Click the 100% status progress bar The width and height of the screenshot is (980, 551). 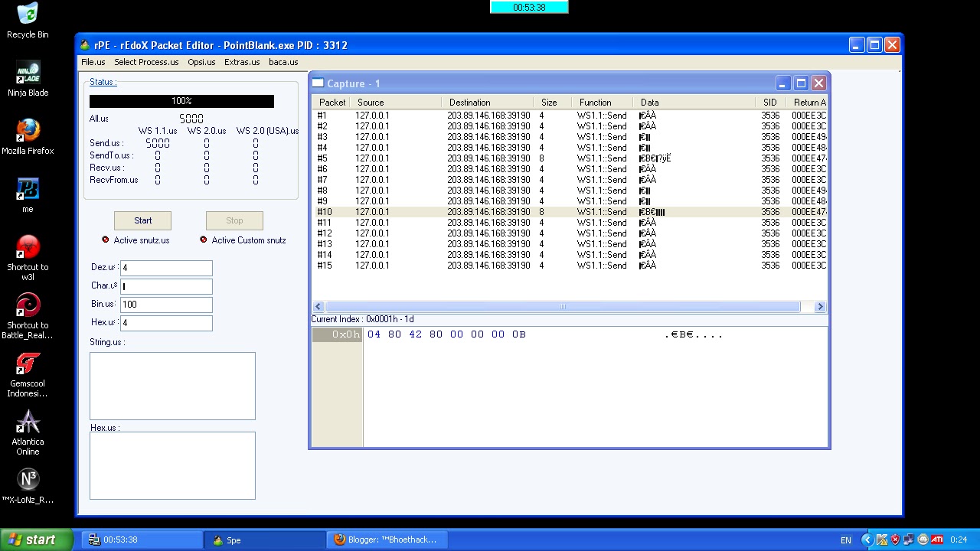pyautogui.click(x=181, y=100)
